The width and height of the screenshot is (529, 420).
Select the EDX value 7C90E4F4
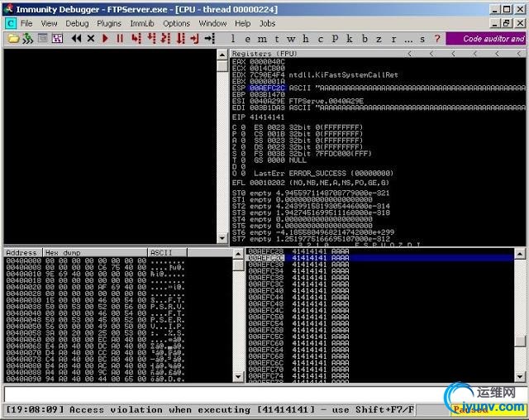pyautogui.click(x=267, y=75)
